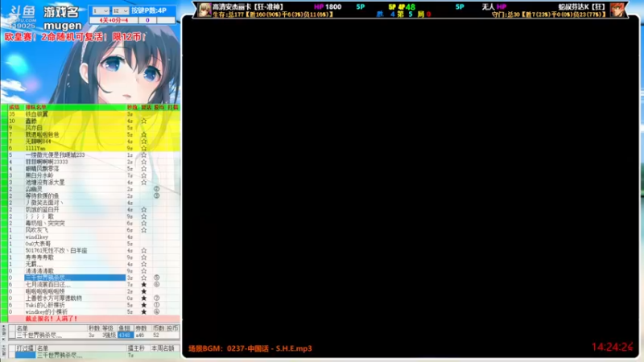Click the star in the 饥饿的蓝白开 row
644x362 pixels.
point(144,210)
